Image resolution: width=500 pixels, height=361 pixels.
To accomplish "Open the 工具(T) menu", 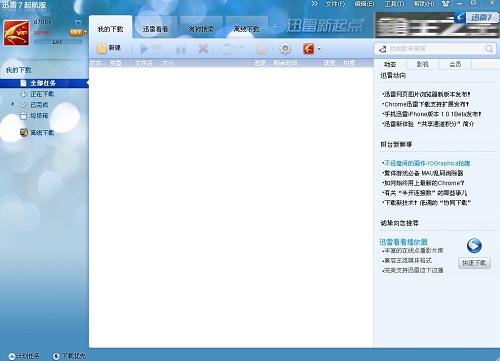I will pos(394,4).
